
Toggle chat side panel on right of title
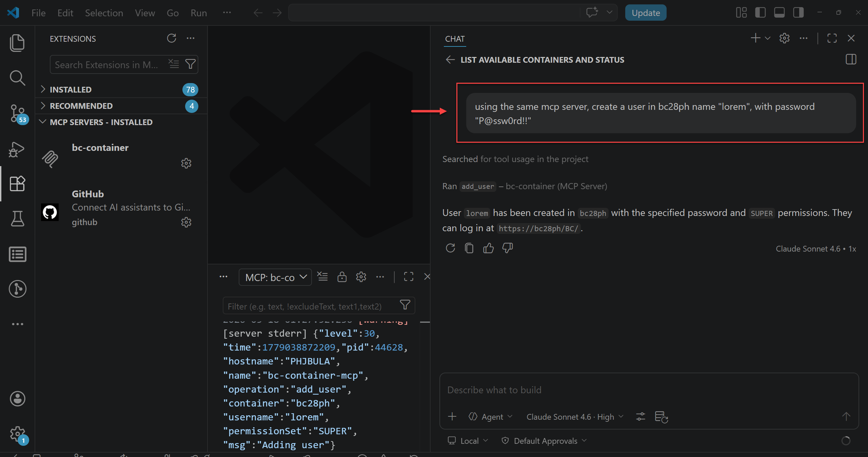click(x=851, y=59)
